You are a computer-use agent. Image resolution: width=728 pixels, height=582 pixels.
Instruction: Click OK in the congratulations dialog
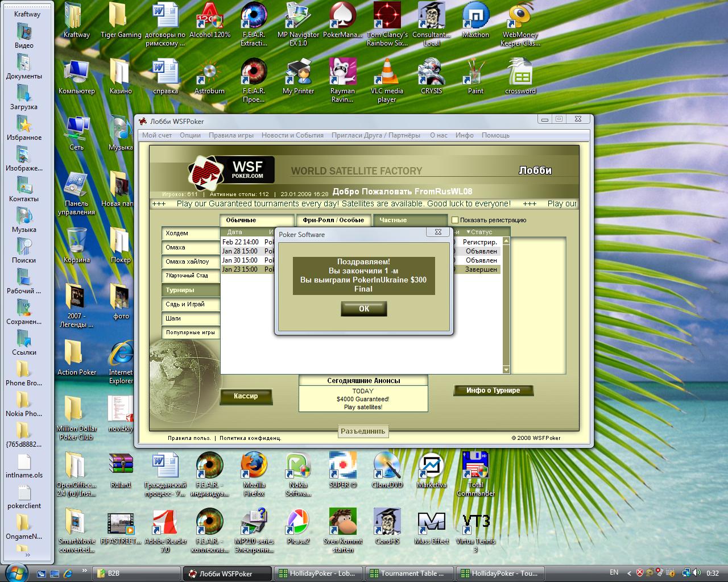coord(363,309)
